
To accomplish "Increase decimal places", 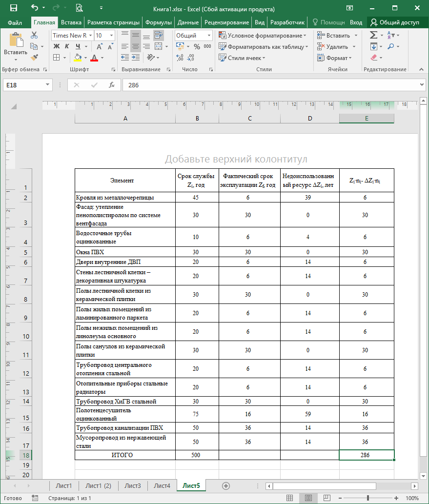I will tap(180, 58).
